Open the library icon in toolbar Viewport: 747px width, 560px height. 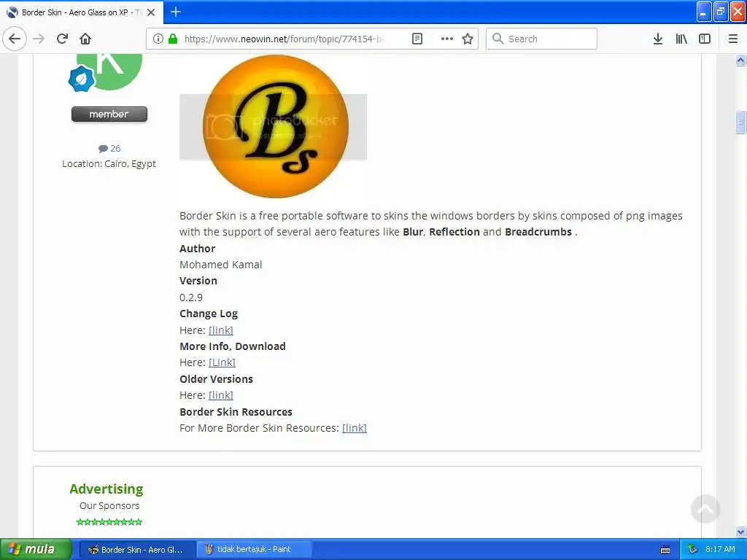pyautogui.click(x=681, y=39)
